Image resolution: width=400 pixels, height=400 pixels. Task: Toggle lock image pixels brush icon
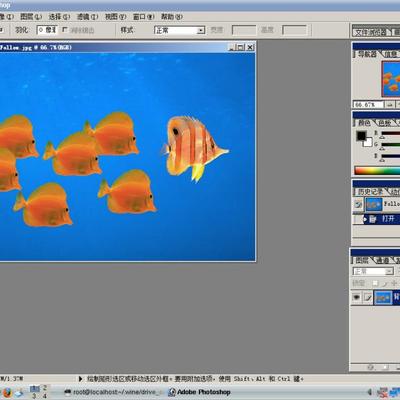coord(385,283)
